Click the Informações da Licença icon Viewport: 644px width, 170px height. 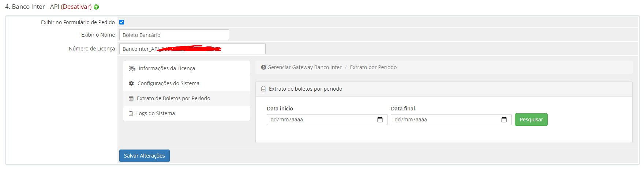(132, 68)
